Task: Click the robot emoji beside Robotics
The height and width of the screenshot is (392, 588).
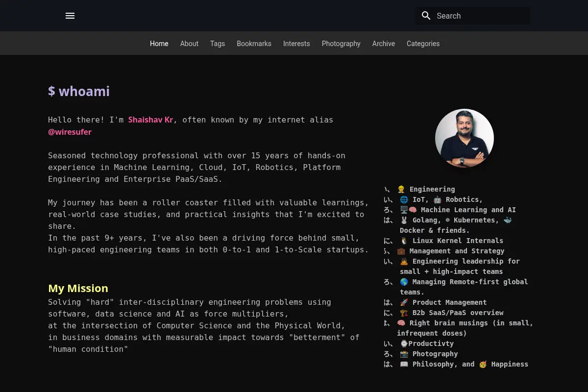Action: [x=438, y=199]
